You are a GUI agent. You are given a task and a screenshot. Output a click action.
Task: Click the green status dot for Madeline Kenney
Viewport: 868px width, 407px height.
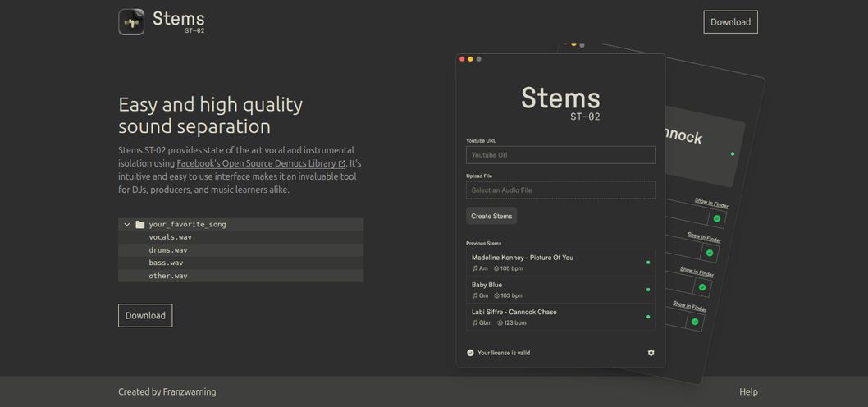click(648, 263)
